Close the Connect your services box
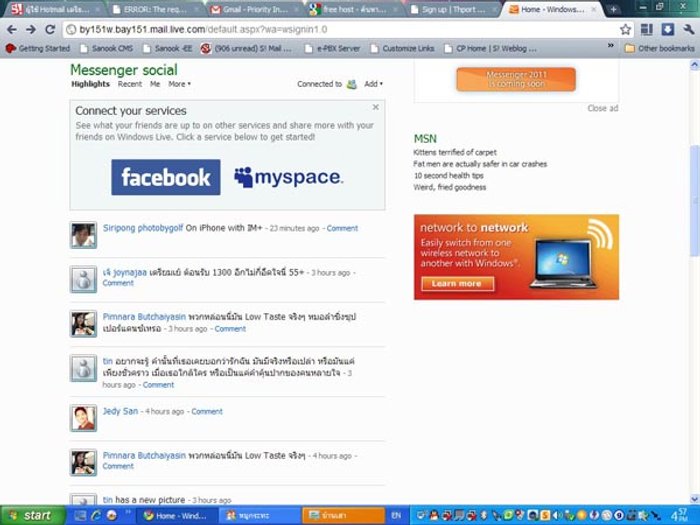Screen dimensions: 700x525 click(375, 107)
